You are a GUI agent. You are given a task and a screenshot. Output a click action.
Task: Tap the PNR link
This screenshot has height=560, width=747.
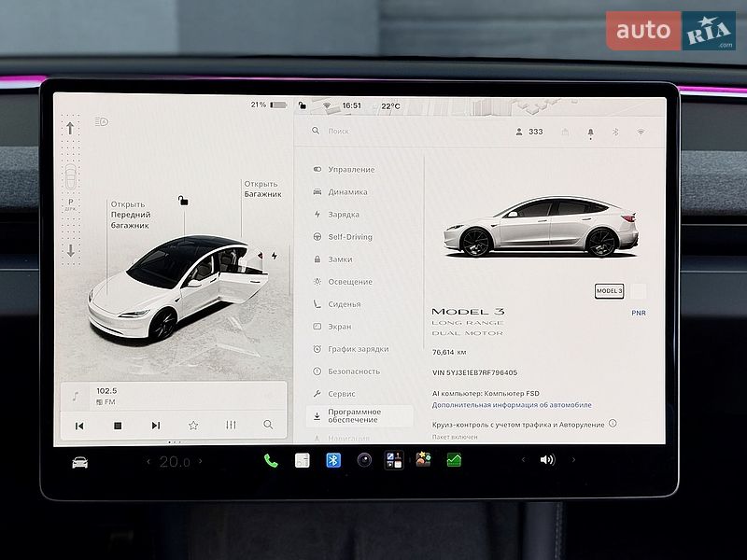click(x=639, y=313)
